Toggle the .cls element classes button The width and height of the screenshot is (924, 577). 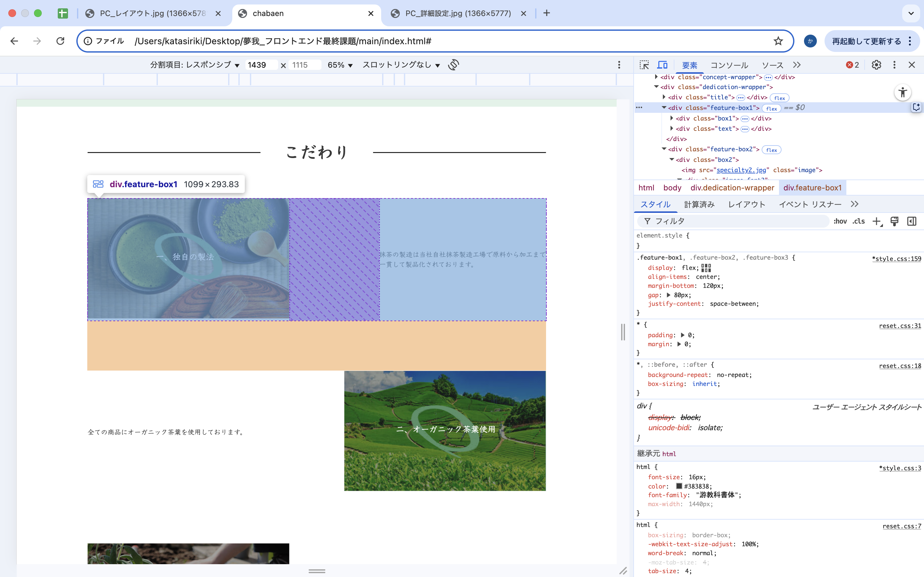pos(858,221)
